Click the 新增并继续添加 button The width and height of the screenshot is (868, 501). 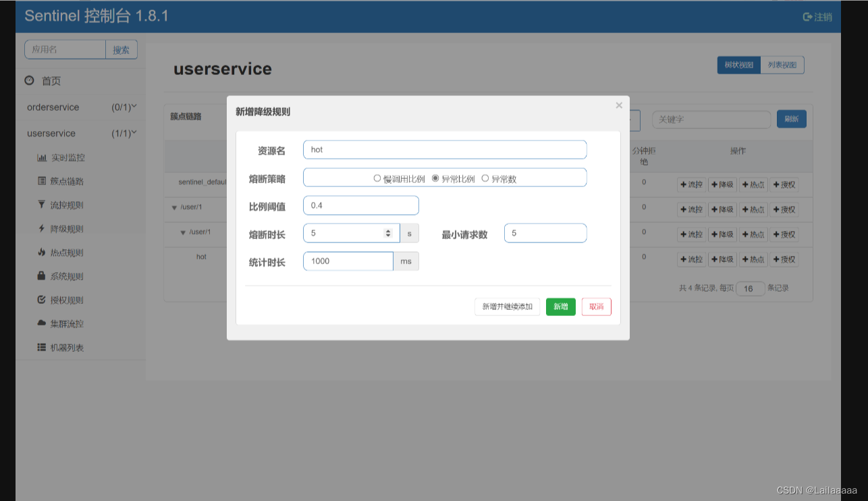tap(507, 307)
